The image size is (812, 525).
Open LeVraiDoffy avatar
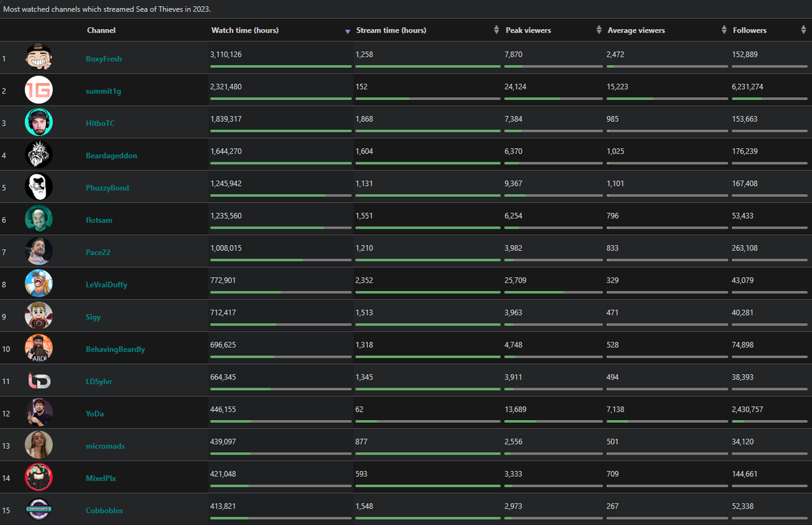(39, 284)
